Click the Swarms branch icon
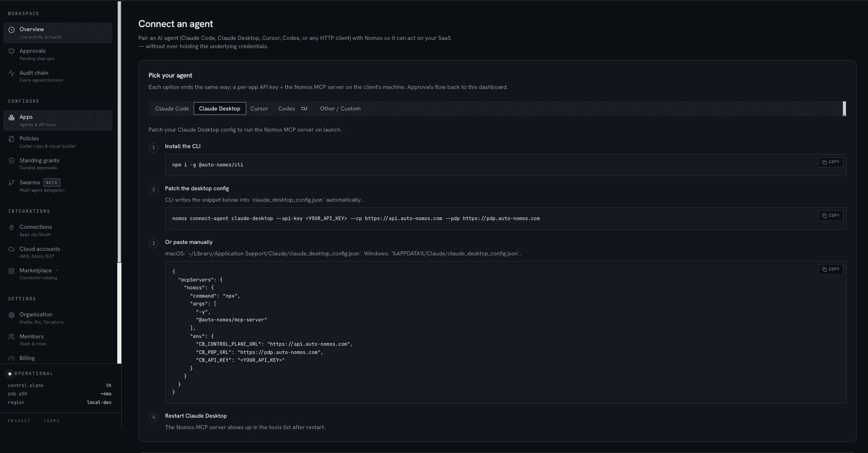The height and width of the screenshot is (453, 868). tap(11, 183)
